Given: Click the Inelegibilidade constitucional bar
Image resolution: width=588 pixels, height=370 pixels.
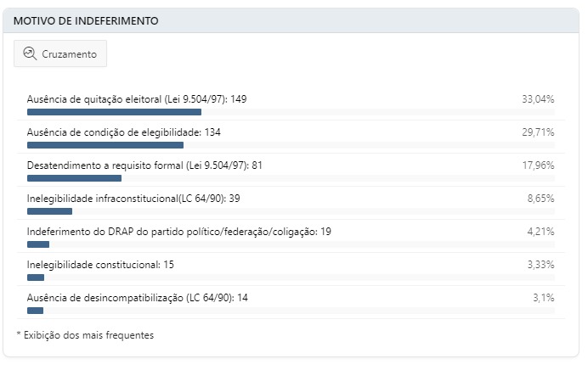Looking at the screenshot, I should coord(36,277).
